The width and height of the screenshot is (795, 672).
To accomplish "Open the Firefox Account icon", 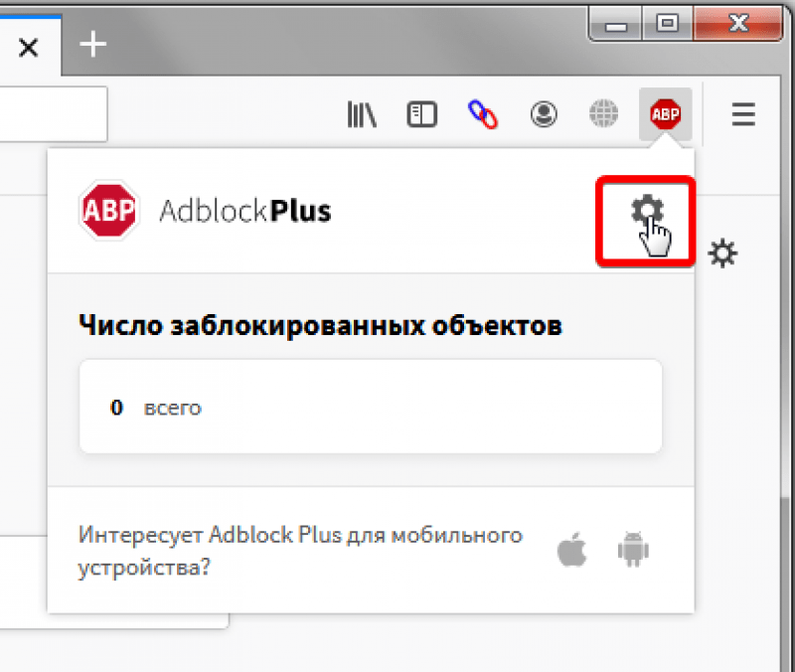I will click(x=544, y=113).
